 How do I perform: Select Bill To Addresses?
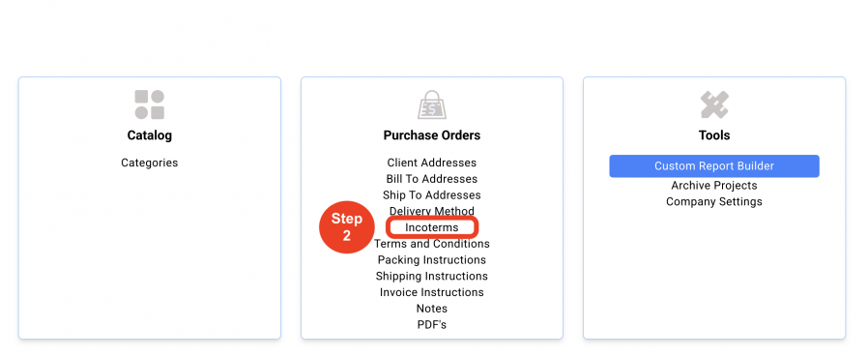(432, 179)
